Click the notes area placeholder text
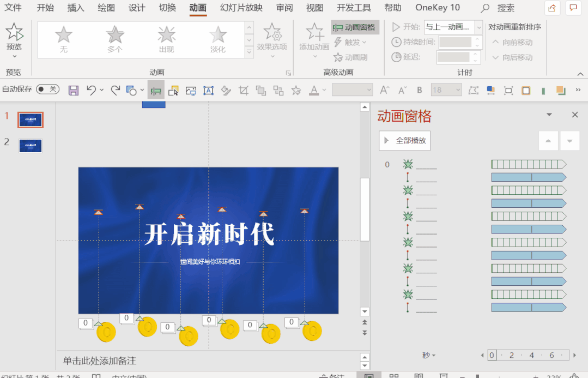This screenshot has height=378, width=588. [x=99, y=361]
